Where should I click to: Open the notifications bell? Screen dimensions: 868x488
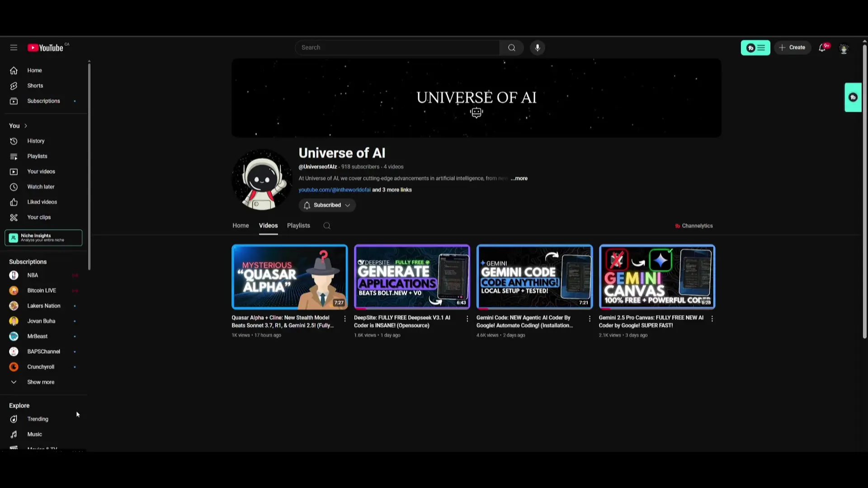(822, 47)
